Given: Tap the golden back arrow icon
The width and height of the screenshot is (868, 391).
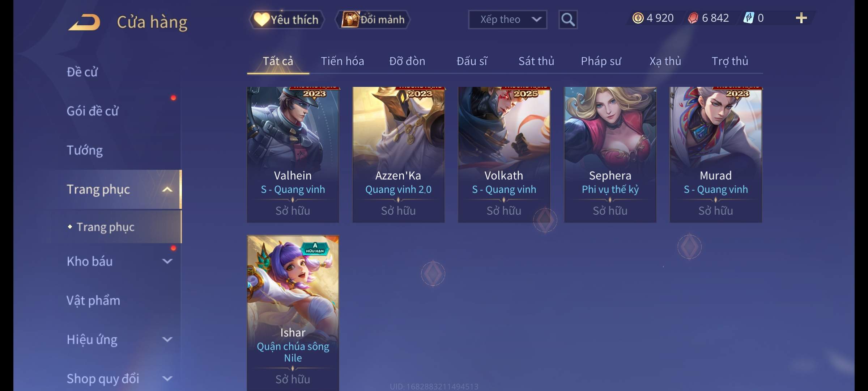Looking at the screenshot, I should 84,22.
